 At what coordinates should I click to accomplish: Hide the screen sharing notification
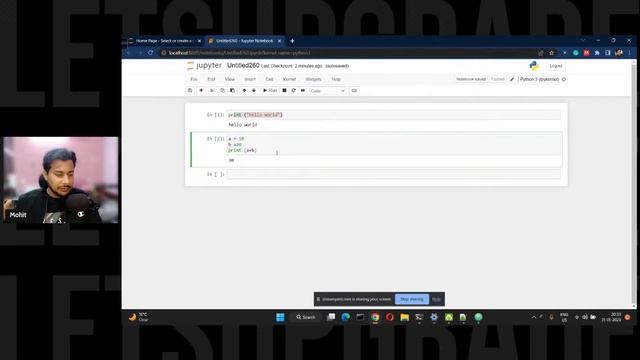coord(436,299)
